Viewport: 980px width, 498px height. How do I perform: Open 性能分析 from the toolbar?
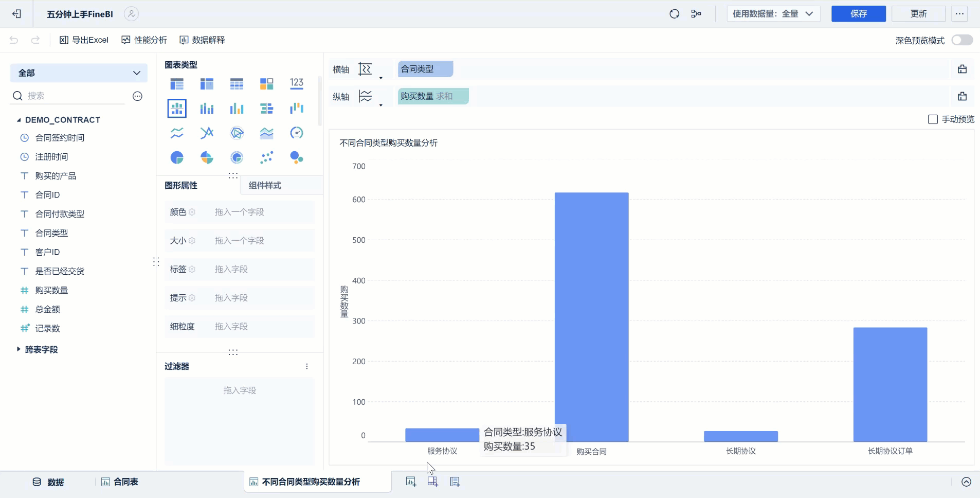tap(144, 40)
